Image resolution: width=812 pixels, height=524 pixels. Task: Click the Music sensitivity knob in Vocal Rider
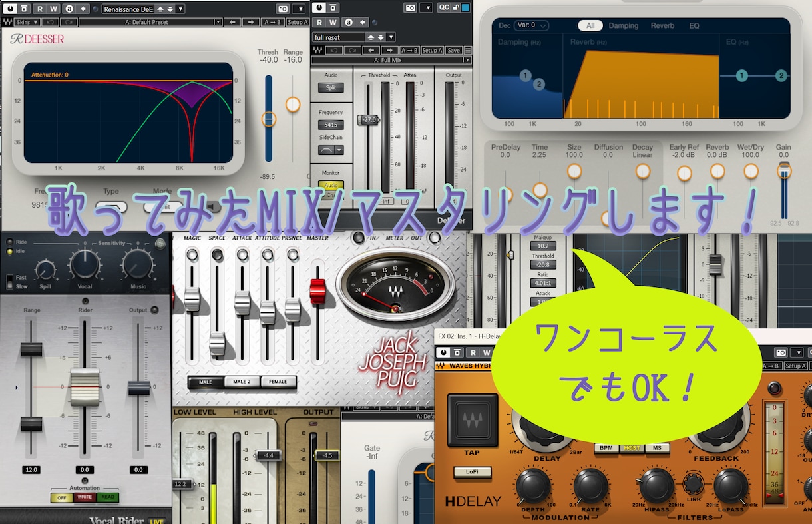pos(138,264)
